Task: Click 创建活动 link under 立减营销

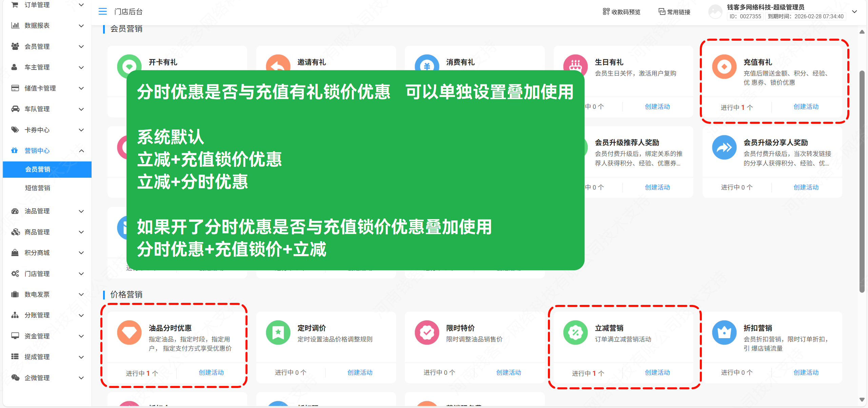Action: coord(657,372)
